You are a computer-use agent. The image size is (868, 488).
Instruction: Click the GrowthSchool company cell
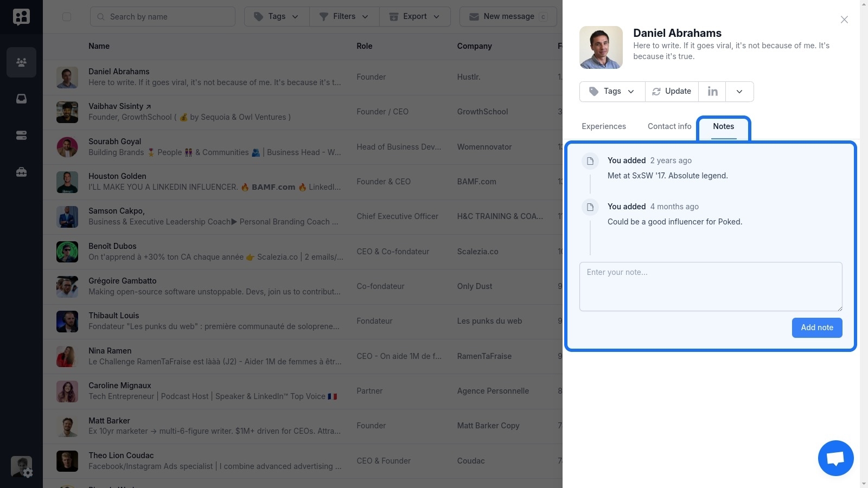[482, 112]
